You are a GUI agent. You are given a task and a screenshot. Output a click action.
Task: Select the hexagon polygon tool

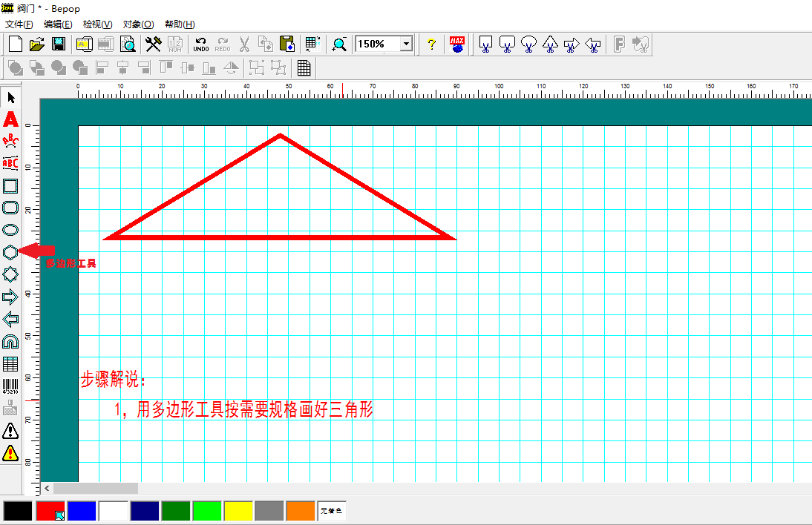tap(11, 252)
